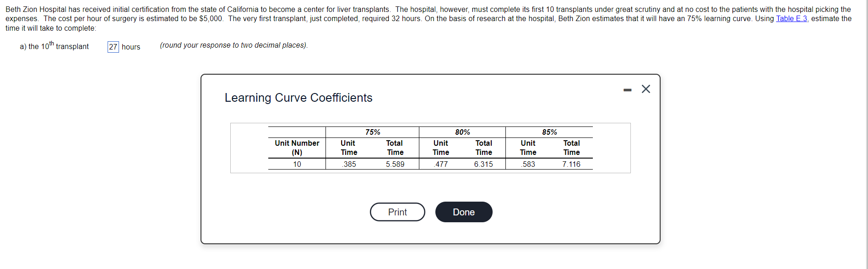The image size is (868, 269).
Task: Click the Unit Number (N) header
Action: pyautogui.click(x=297, y=148)
